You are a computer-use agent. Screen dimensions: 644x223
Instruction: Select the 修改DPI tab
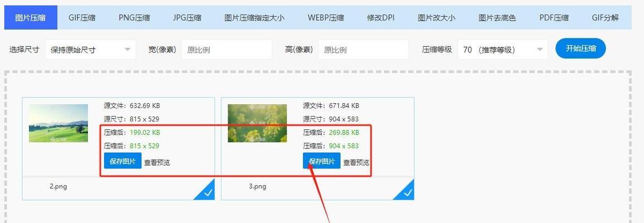pos(381,18)
